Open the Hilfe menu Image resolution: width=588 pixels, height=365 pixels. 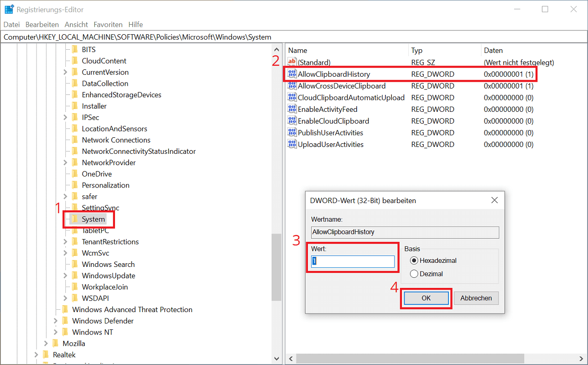pos(135,25)
